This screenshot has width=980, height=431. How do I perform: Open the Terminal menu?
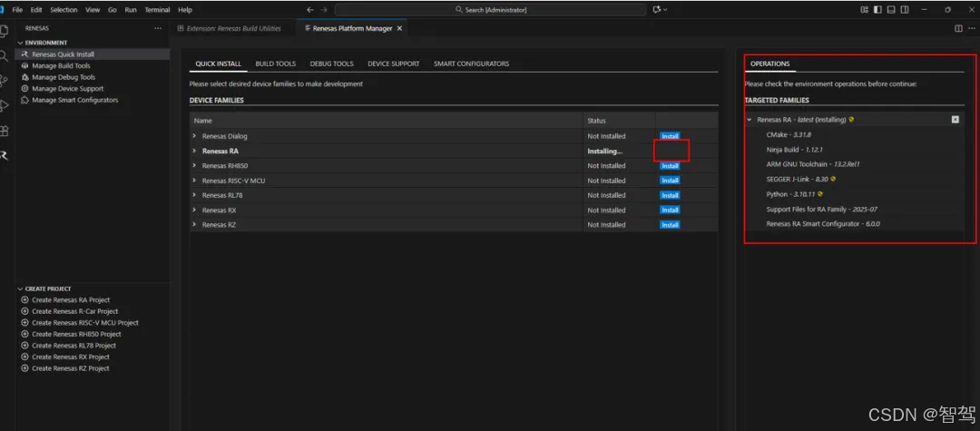(157, 10)
